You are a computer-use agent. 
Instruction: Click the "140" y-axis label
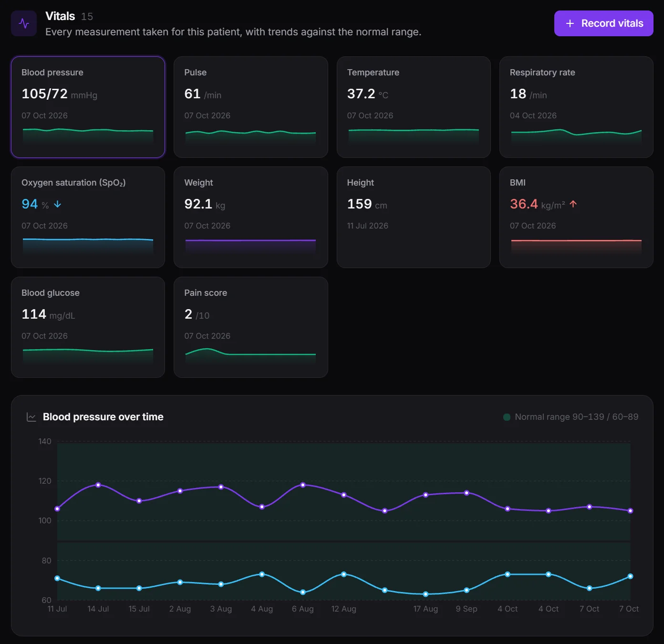45,441
